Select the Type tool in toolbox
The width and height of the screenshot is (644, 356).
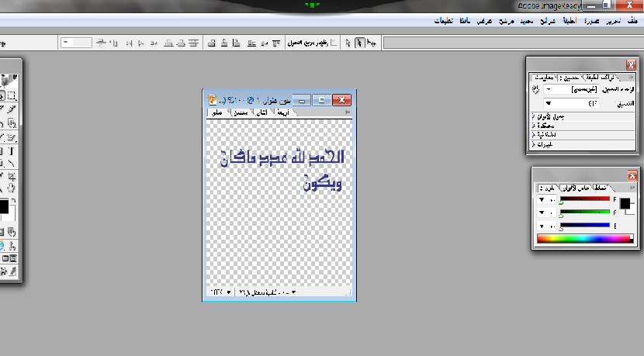point(12,151)
